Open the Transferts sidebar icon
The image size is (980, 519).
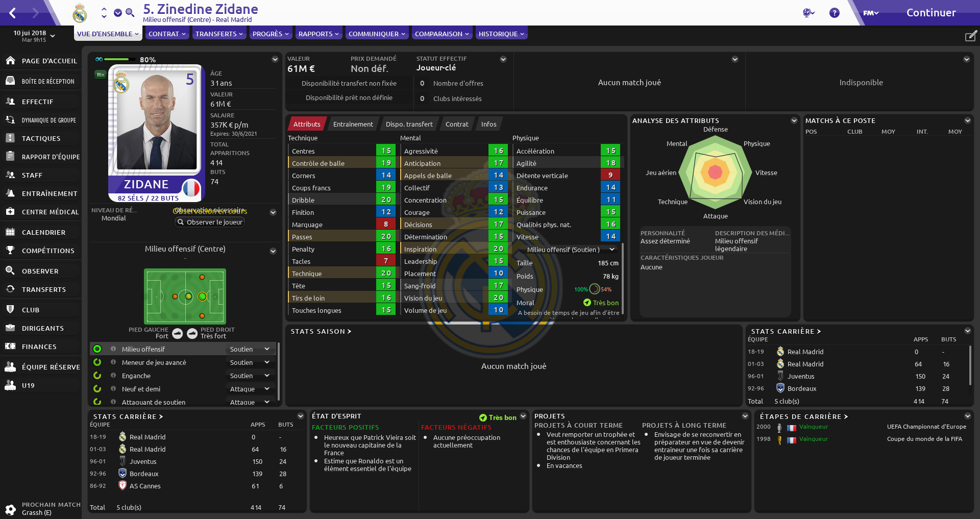(x=10, y=289)
